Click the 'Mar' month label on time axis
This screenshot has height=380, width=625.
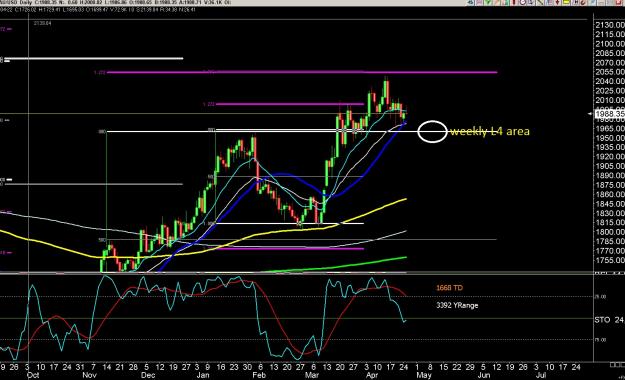[312, 375]
